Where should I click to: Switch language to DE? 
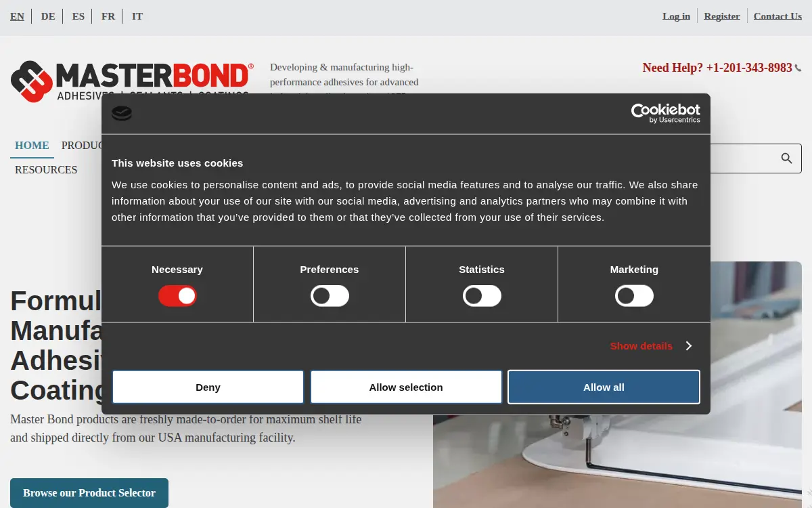click(48, 16)
